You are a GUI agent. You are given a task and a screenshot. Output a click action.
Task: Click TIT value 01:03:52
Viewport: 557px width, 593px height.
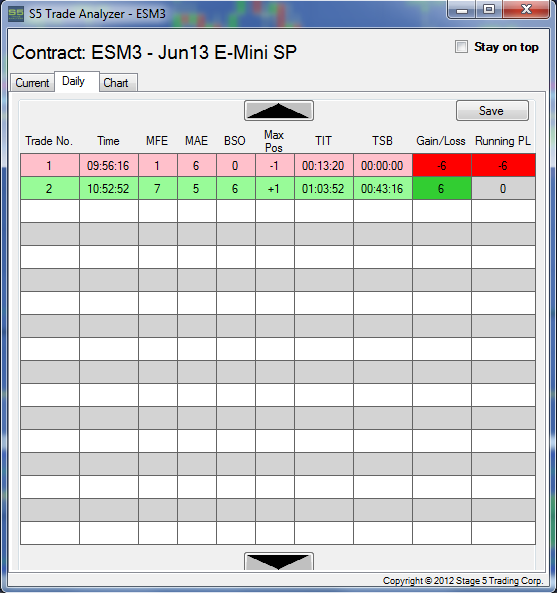coord(324,188)
